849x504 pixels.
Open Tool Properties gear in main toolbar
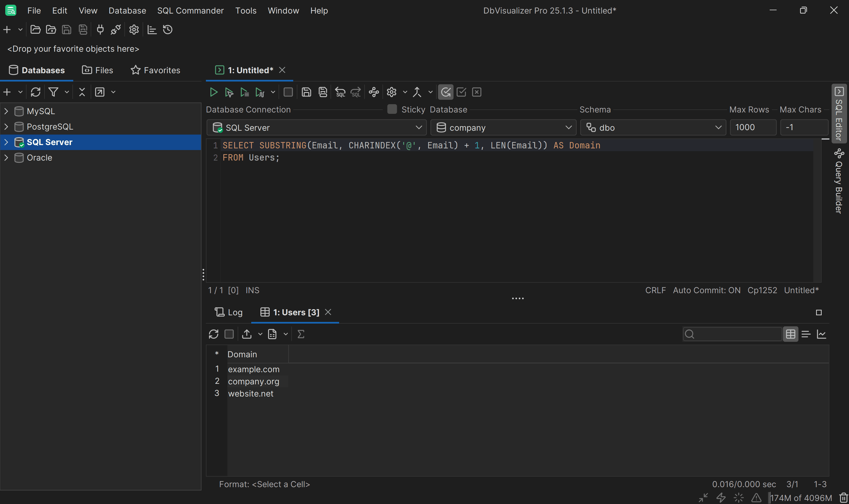point(134,30)
